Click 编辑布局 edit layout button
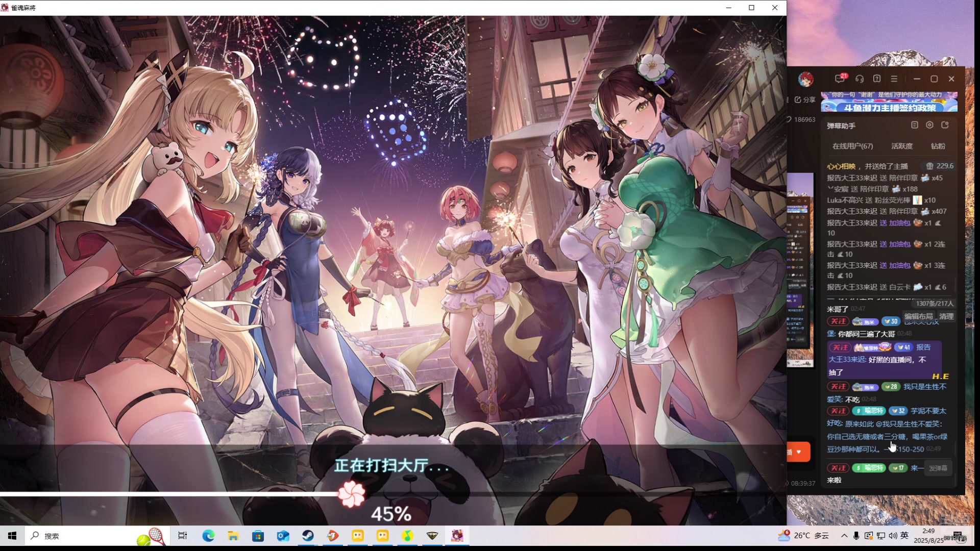This screenshot has height=551, width=980. pos(918,316)
